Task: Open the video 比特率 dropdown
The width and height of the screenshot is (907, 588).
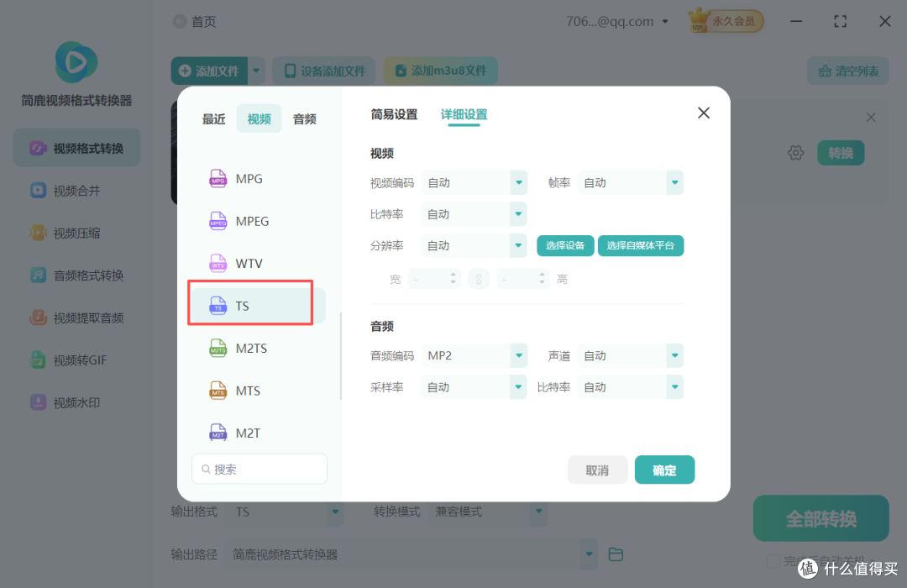Action: click(474, 214)
